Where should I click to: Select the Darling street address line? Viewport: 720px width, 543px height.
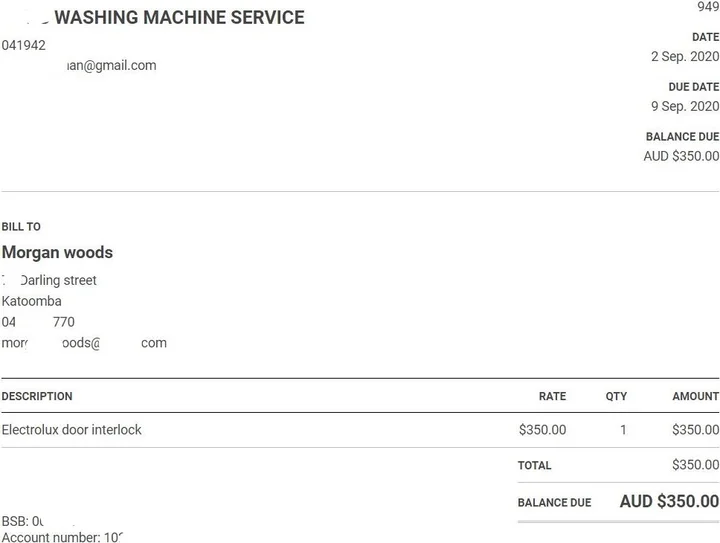[x=57, y=281]
